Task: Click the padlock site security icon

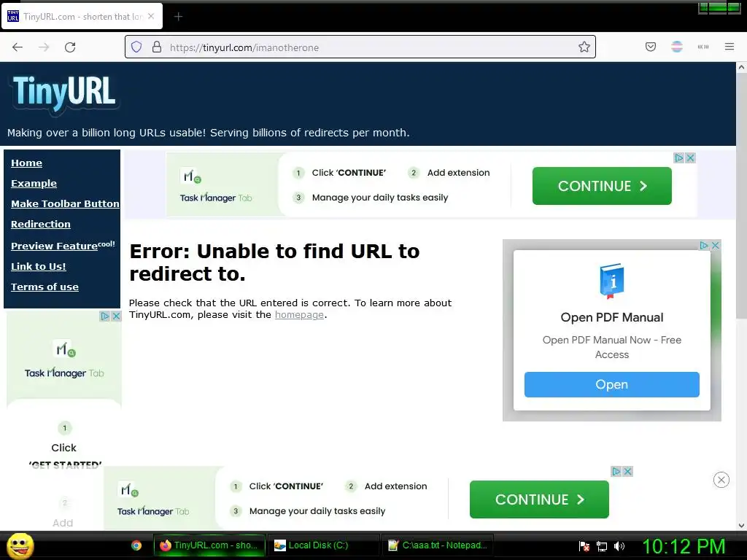Action: (x=157, y=47)
